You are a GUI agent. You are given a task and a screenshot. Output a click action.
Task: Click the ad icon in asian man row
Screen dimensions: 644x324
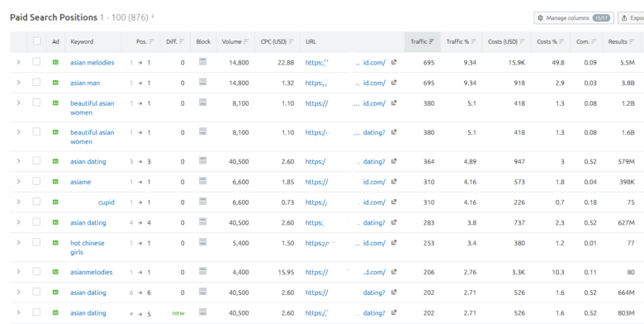pyautogui.click(x=55, y=83)
